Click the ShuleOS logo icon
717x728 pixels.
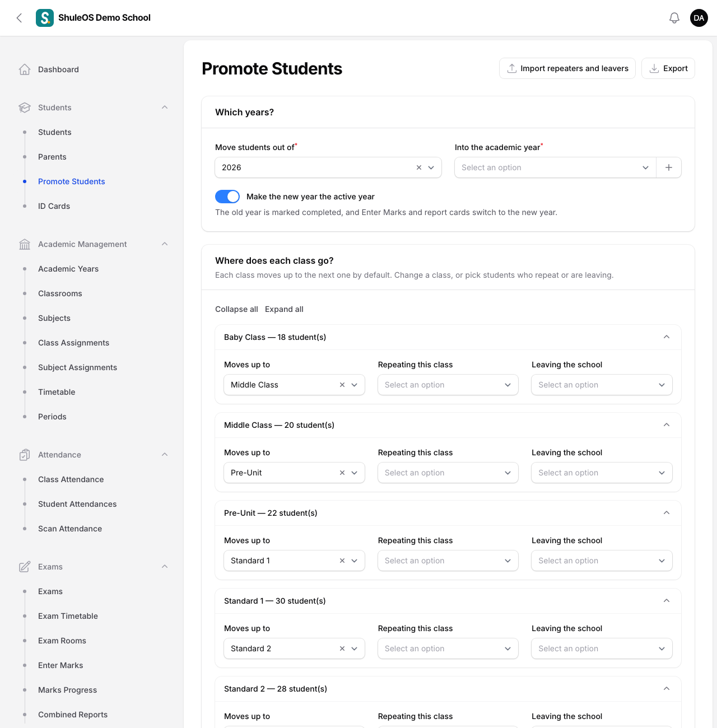click(45, 18)
